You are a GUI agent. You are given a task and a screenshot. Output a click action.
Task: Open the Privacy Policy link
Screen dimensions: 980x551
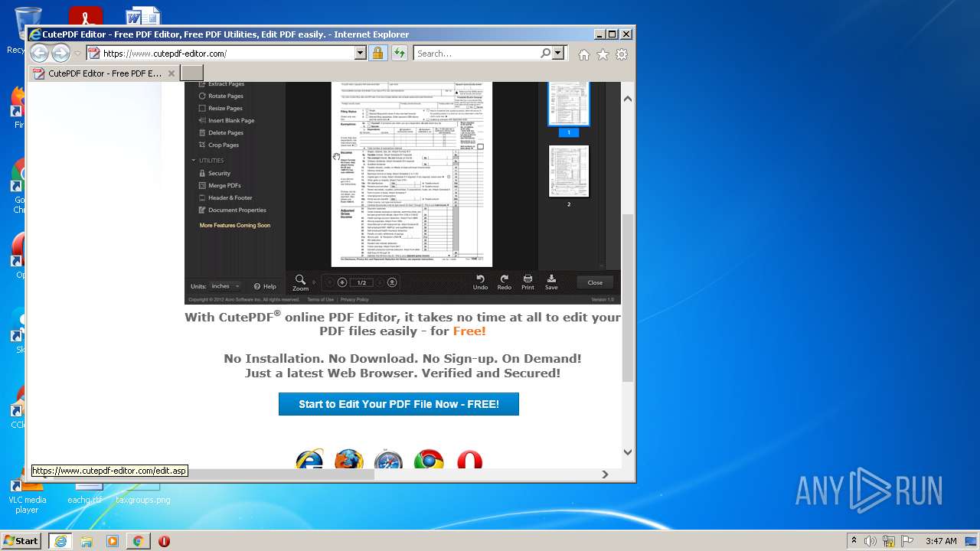354,299
